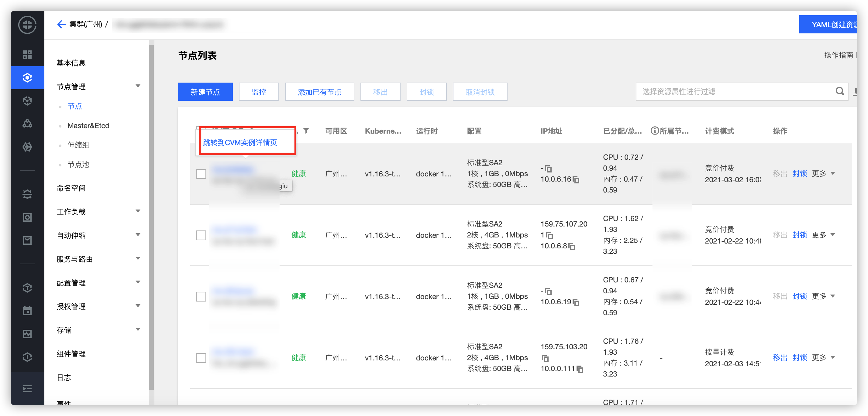
Task: Open the calendar sidebar icon
Action: pos(27,311)
